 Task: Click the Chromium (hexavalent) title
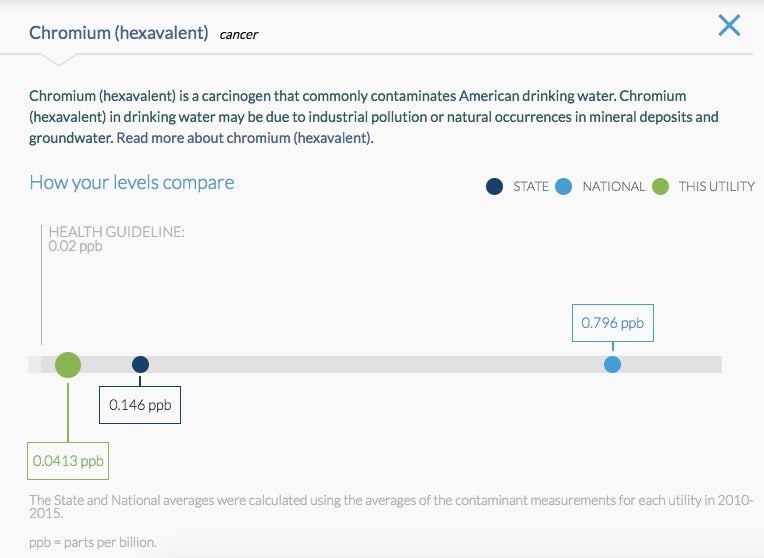(118, 33)
